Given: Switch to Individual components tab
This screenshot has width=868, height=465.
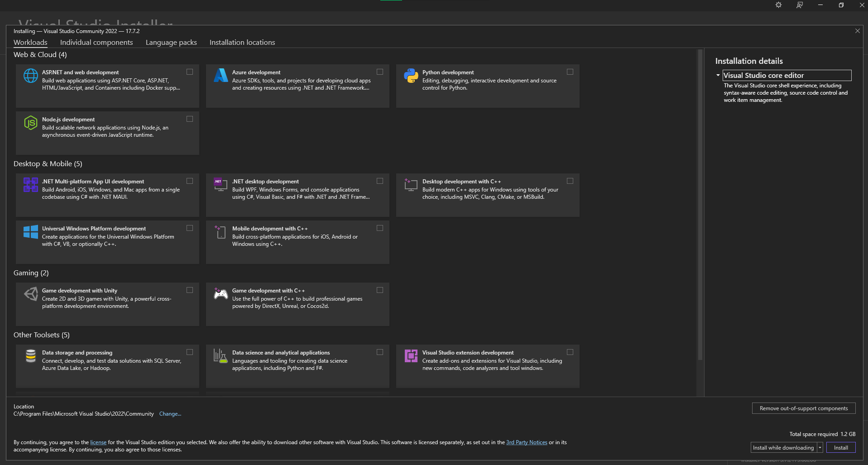Looking at the screenshot, I should 96,42.
